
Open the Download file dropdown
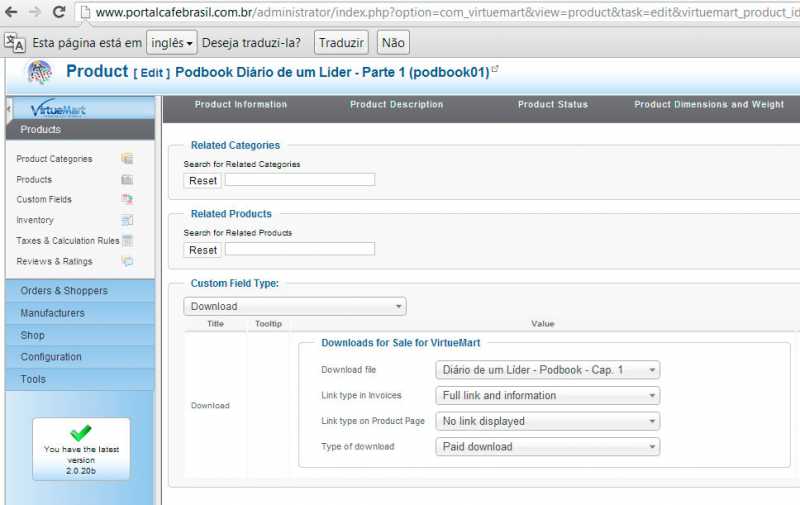click(547, 370)
